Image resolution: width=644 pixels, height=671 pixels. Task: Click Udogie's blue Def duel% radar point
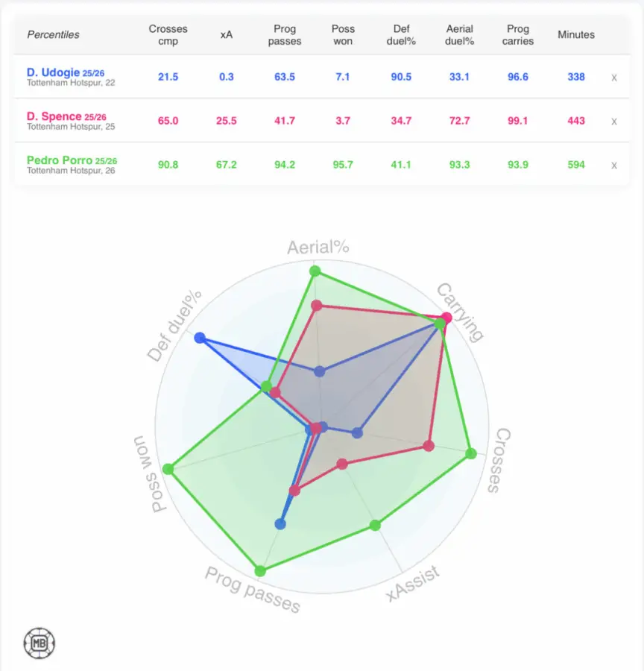point(199,338)
